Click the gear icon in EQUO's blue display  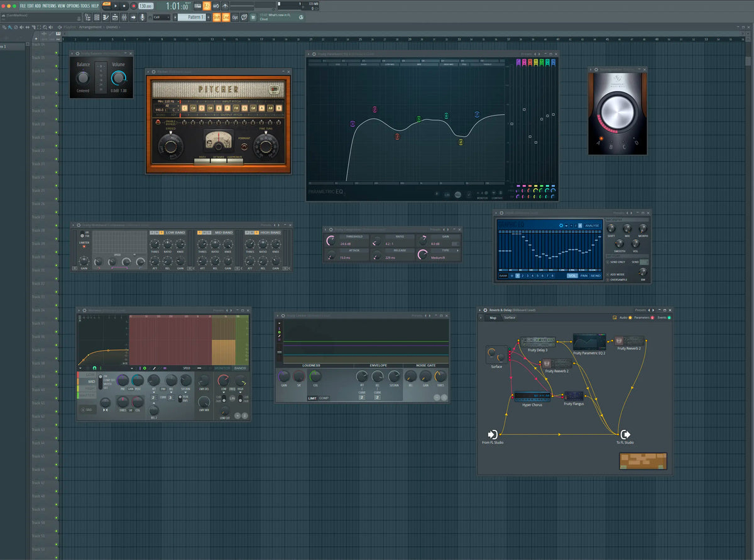pos(561,226)
